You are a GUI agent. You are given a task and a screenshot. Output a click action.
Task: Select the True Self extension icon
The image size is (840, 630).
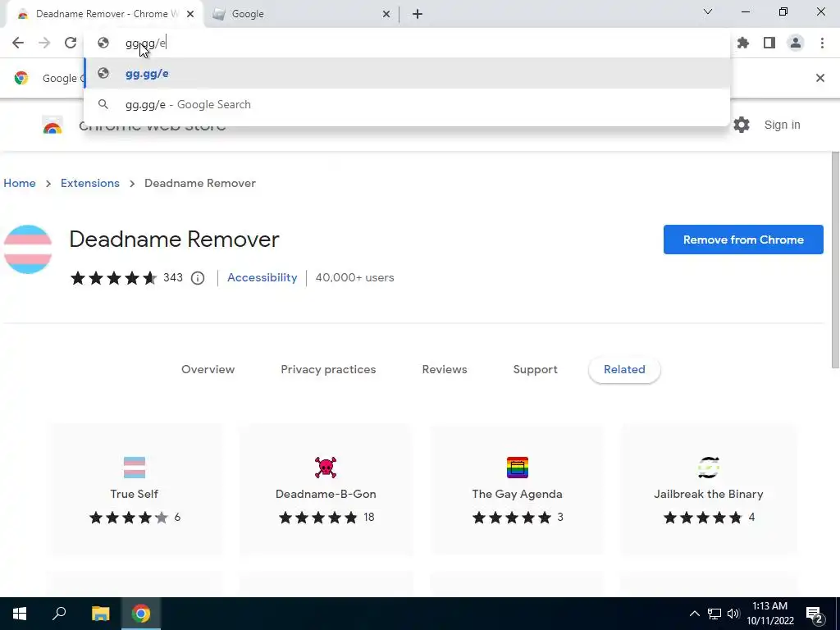pyautogui.click(x=135, y=467)
